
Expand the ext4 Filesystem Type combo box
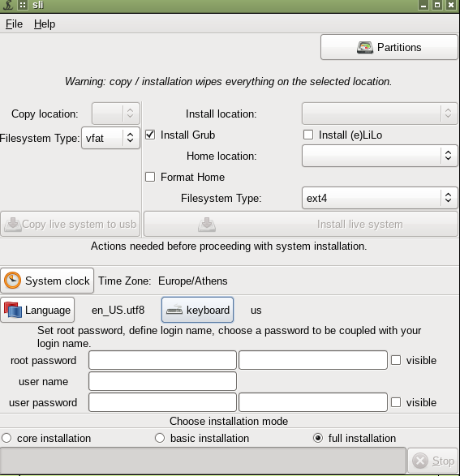(x=380, y=198)
